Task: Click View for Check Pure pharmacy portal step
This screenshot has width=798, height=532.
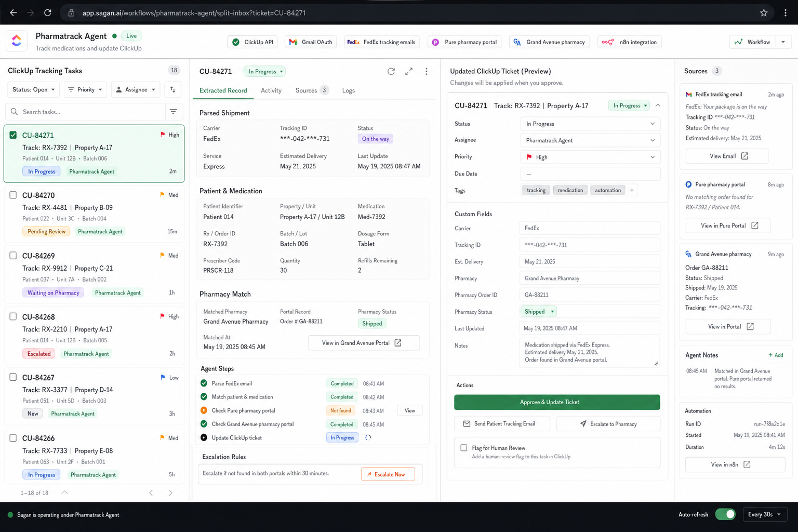Action: point(410,410)
